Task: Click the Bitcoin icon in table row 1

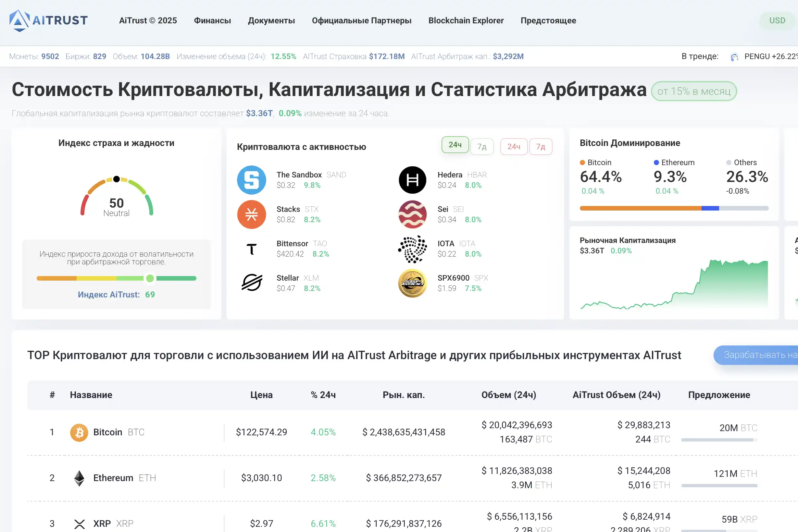Action: 79,432
